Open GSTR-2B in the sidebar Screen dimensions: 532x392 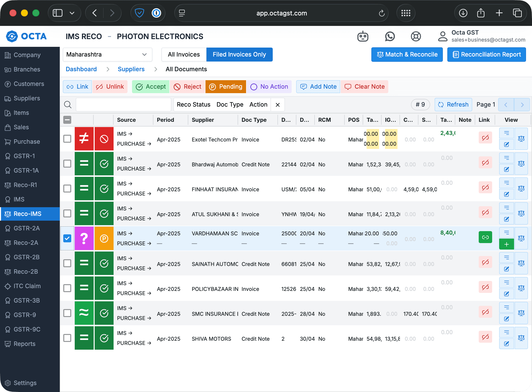26,257
